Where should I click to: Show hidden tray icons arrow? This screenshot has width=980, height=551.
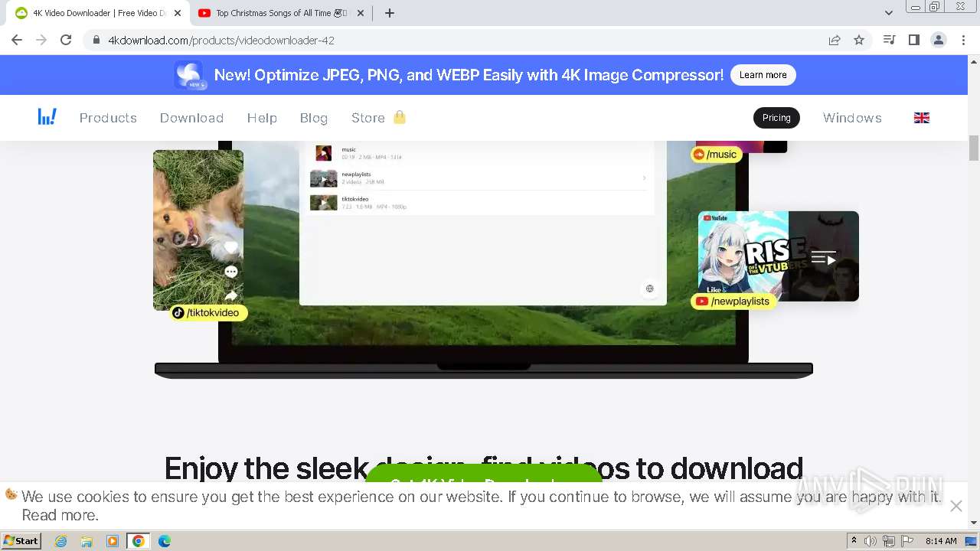pyautogui.click(x=854, y=541)
